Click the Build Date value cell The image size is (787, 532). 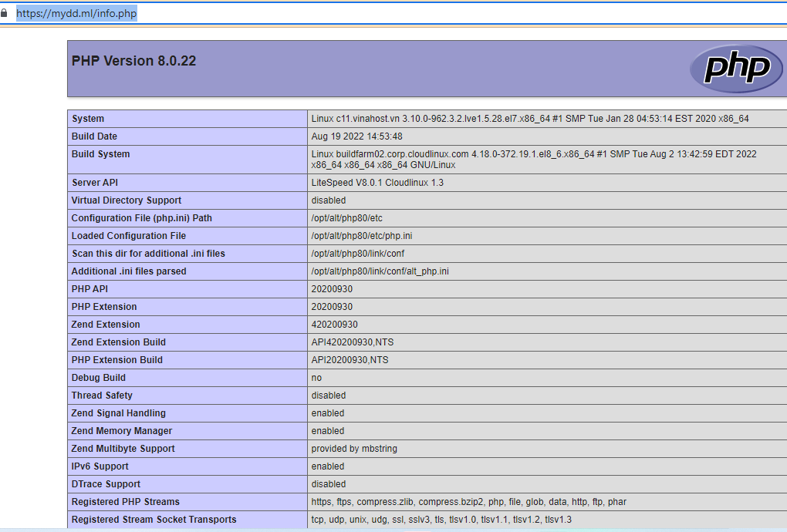[356, 136]
